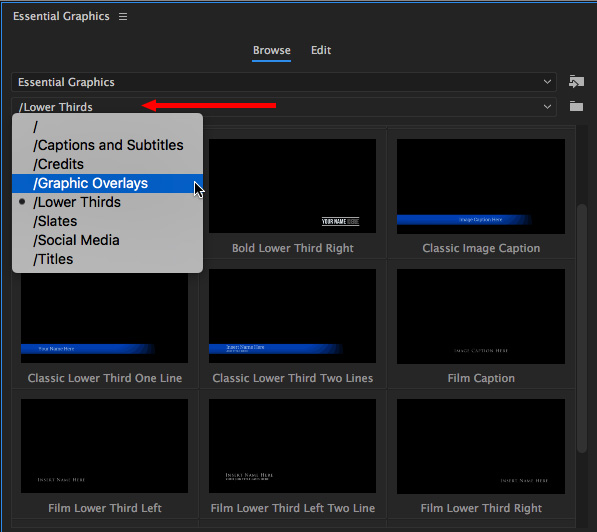Choose /Titles from the folder list
The image size is (597, 532).
point(107,259)
